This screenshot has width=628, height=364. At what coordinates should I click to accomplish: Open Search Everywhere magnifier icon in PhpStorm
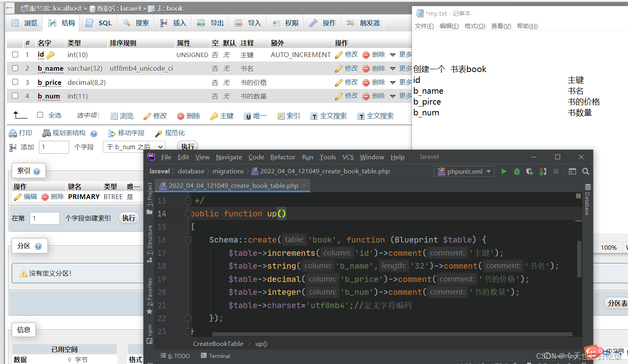(x=586, y=171)
